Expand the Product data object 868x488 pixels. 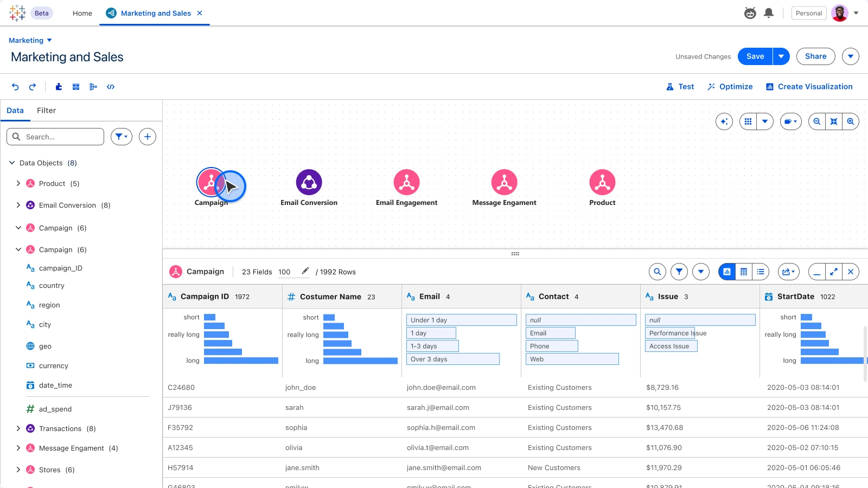tap(18, 183)
